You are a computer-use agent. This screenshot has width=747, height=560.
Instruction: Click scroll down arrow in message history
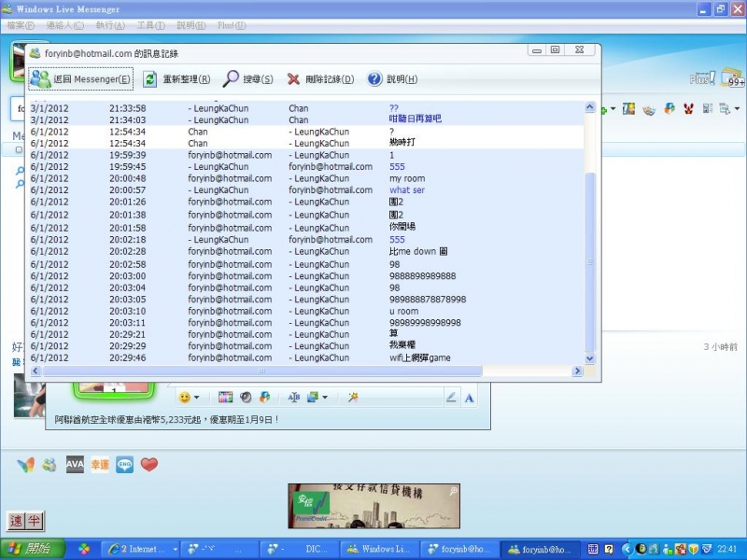click(x=589, y=358)
